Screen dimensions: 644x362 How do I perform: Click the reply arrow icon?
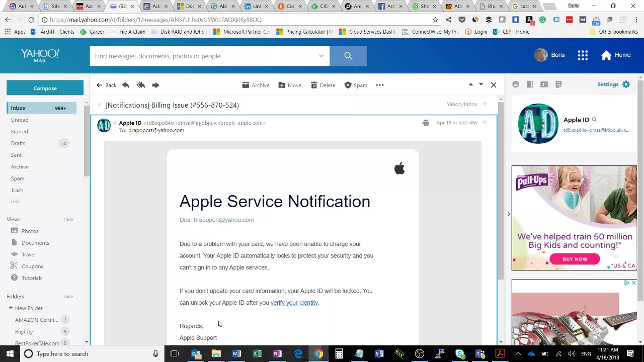(126, 85)
